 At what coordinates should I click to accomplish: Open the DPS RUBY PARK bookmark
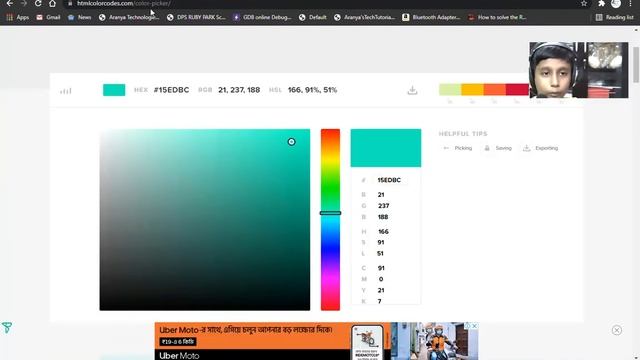[196, 17]
